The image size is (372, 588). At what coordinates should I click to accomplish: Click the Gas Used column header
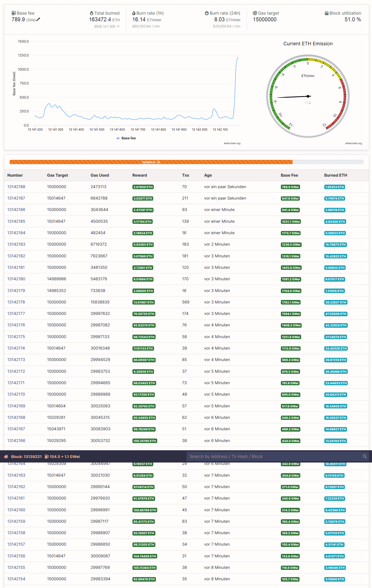pyautogui.click(x=100, y=175)
